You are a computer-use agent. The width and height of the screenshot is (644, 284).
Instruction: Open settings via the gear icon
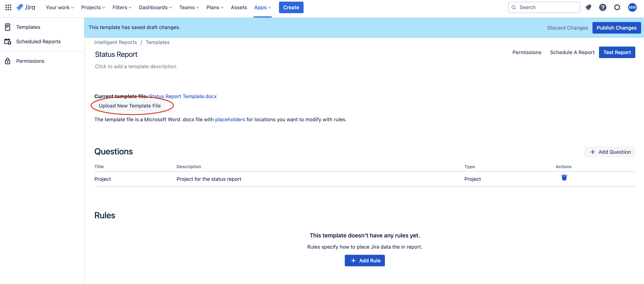click(617, 7)
